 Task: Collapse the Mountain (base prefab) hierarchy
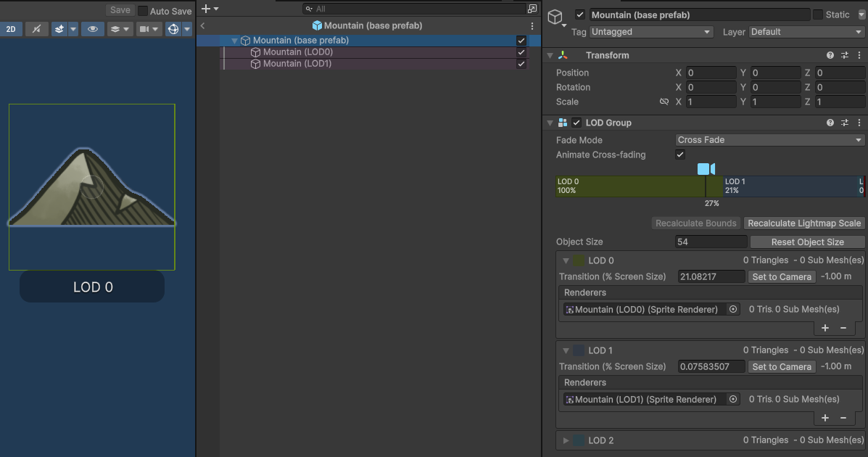pyautogui.click(x=233, y=40)
